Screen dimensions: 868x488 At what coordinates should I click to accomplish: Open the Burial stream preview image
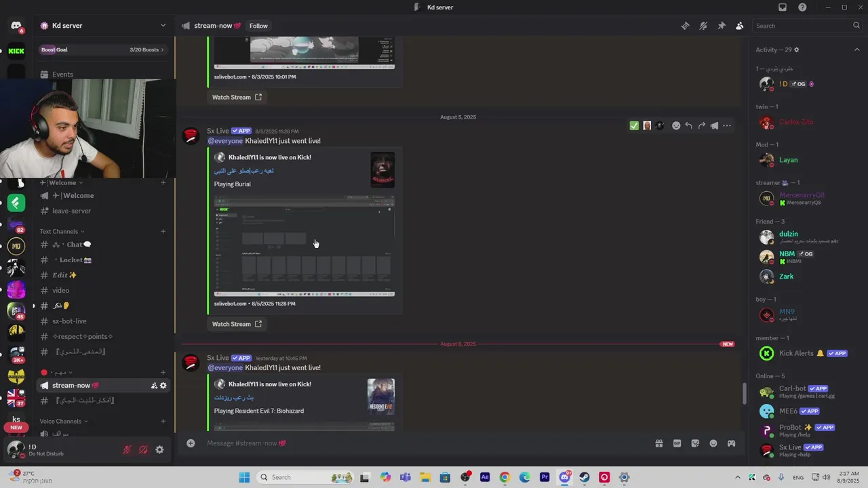tap(304, 246)
